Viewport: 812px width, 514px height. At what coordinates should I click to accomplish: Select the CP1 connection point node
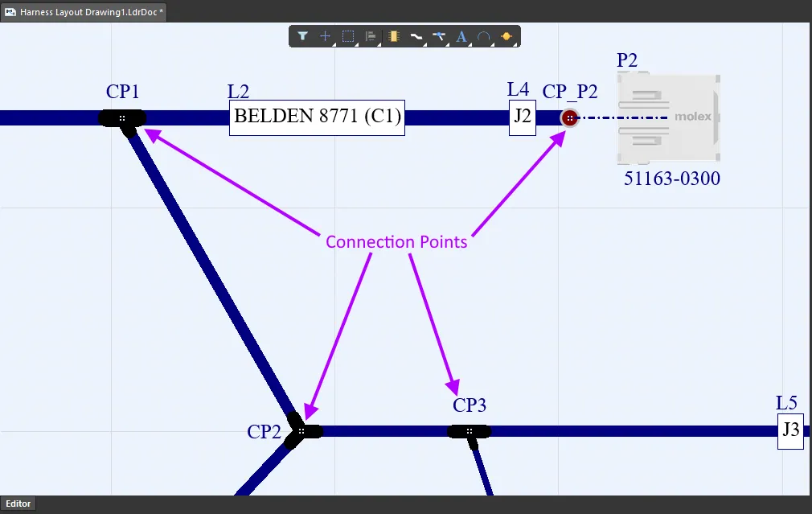[122, 118]
